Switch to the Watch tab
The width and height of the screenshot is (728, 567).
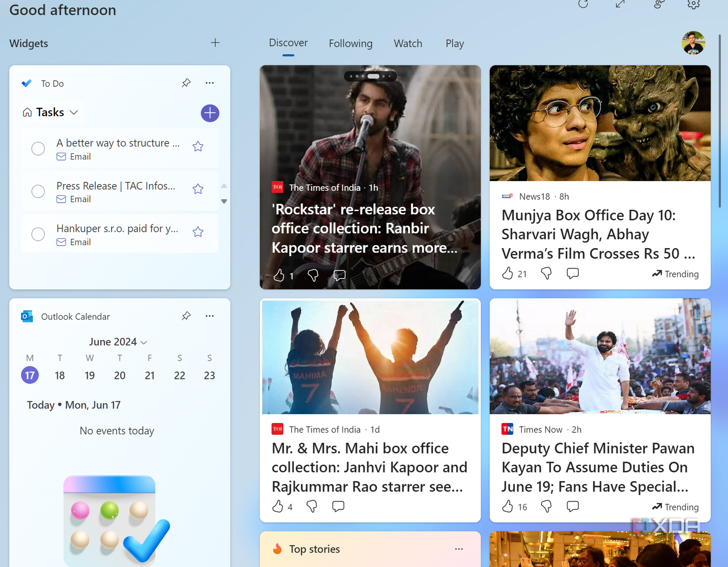click(408, 43)
